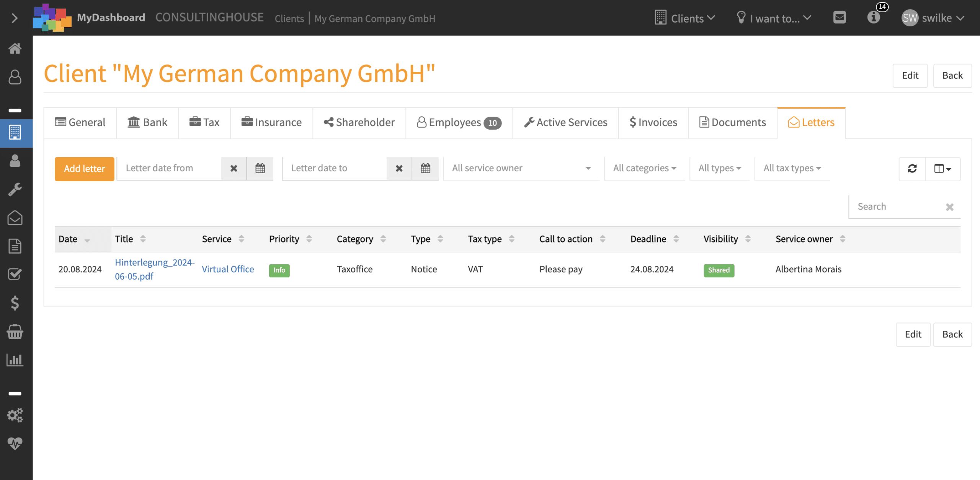
Task: Open the dollar sign icon in sidebar
Action: [x=15, y=303]
